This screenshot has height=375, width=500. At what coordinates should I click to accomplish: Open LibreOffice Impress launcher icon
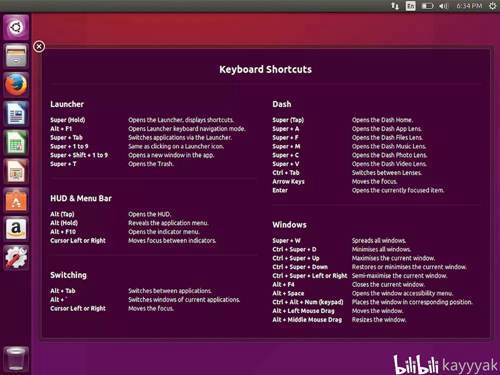pos(16,171)
